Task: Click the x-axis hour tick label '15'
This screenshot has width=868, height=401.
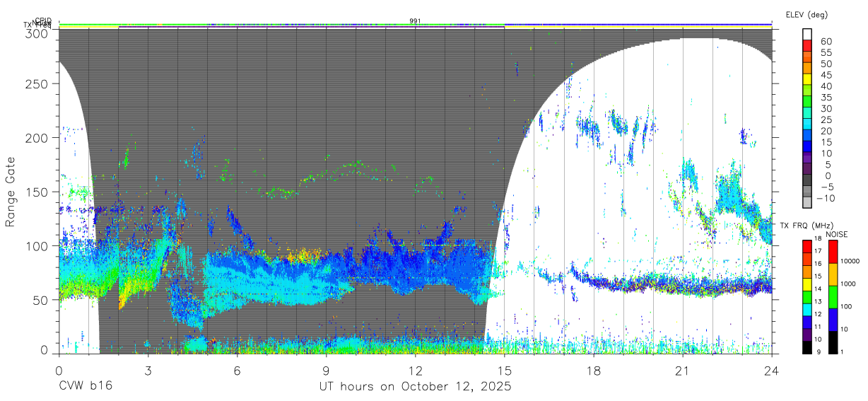Action: pyautogui.click(x=505, y=371)
